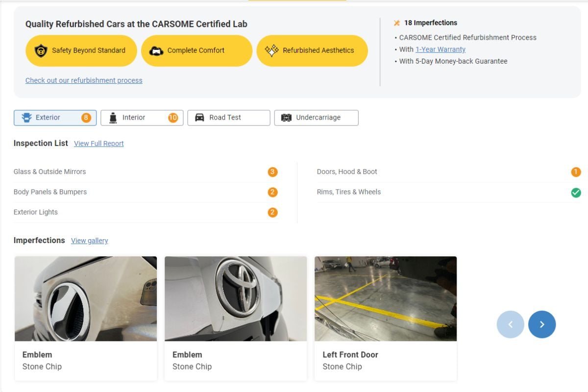The image size is (588, 392).
Task: Open the 1-Year Warranty link
Action: pyautogui.click(x=440, y=49)
